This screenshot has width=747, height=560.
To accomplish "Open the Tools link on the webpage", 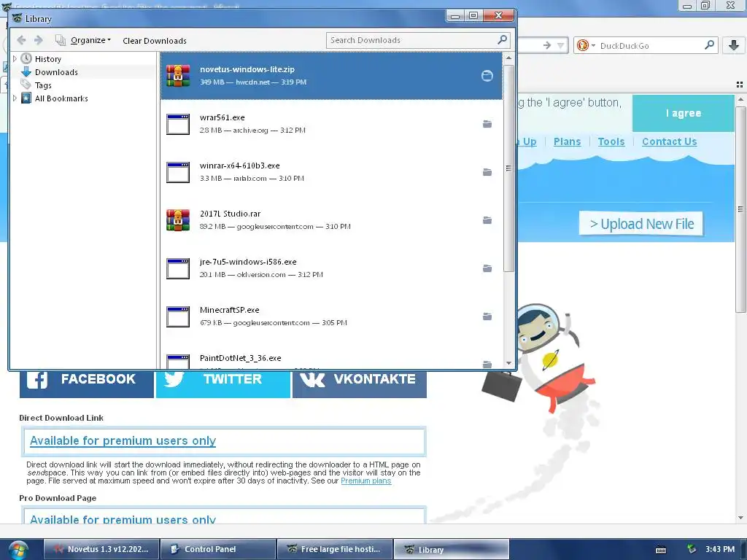I will 611,141.
